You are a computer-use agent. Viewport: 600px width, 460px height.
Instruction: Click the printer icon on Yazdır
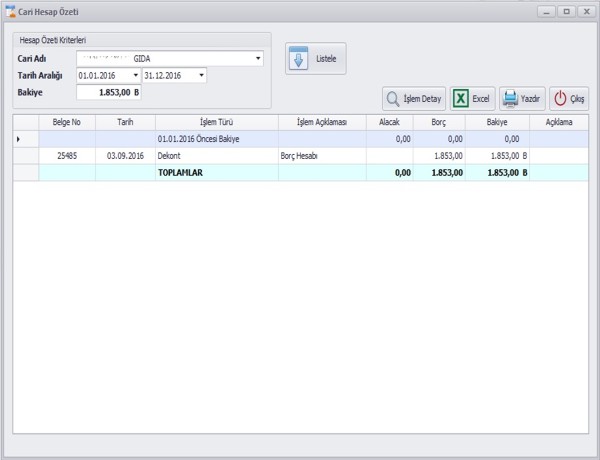(510, 99)
